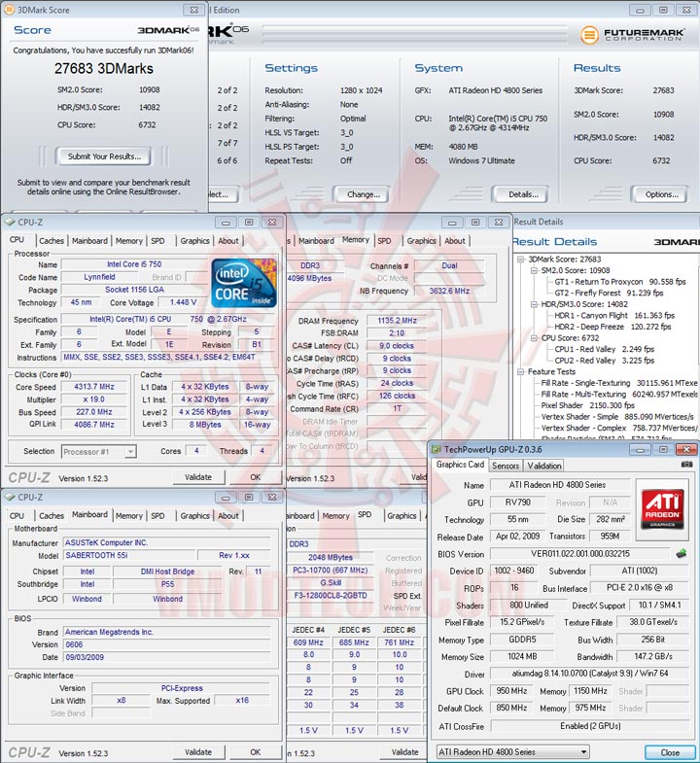This screenshot has width=700, height=763.
Task: Collapse the HDR/SM3.0 Score: 14082 node
Action: click(534, 304)
